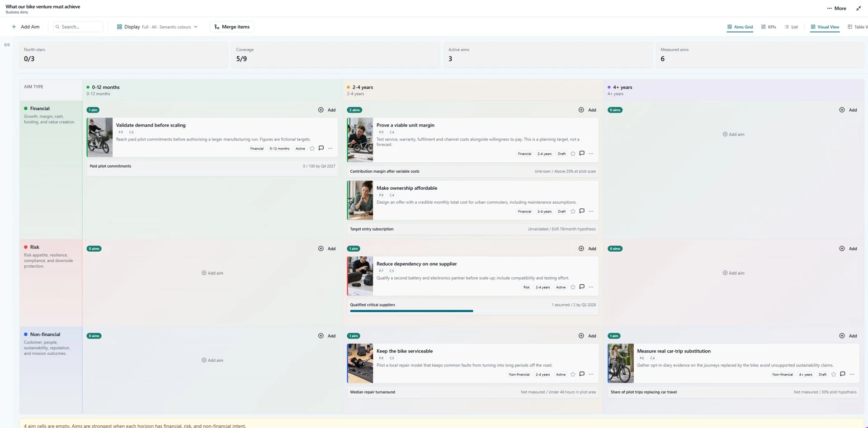Add aim in Risk 2-4 years header

pos(587,249)
